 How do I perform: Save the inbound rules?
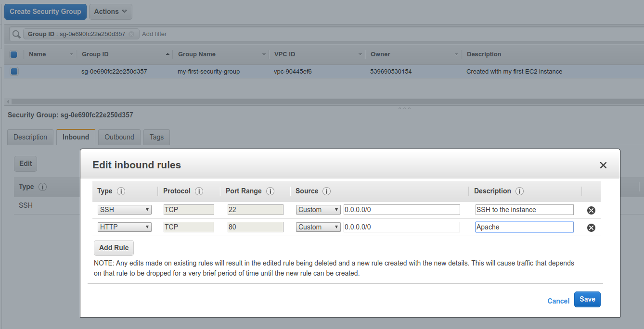[x=587, y=299]
